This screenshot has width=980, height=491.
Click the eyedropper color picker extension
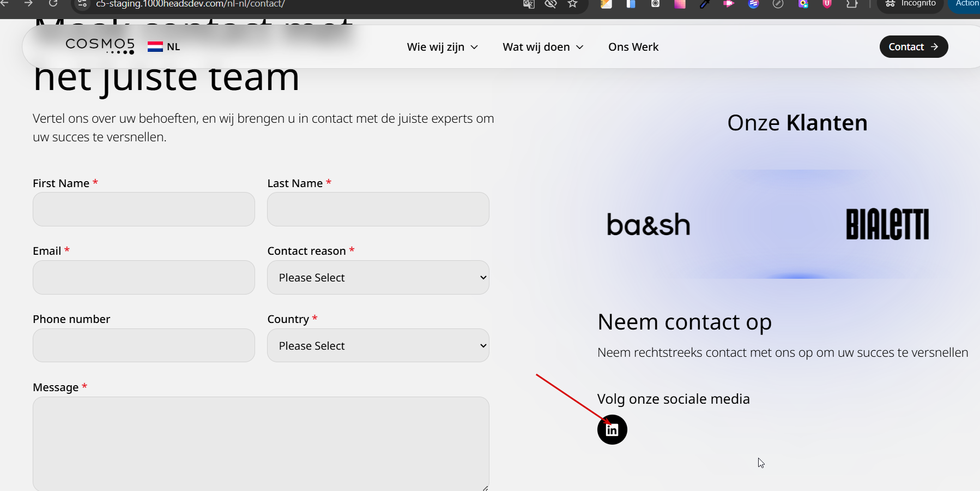pos(705,4)
